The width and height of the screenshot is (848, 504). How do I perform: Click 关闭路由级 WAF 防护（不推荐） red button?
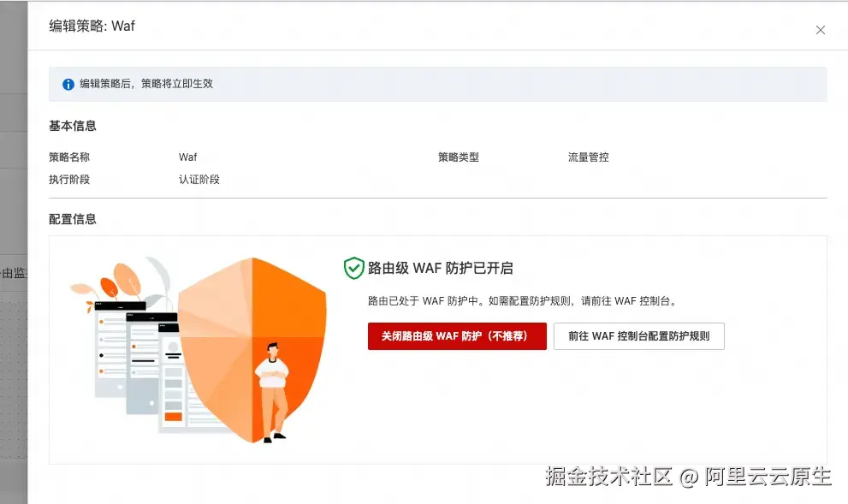click(x=457, y=336)
